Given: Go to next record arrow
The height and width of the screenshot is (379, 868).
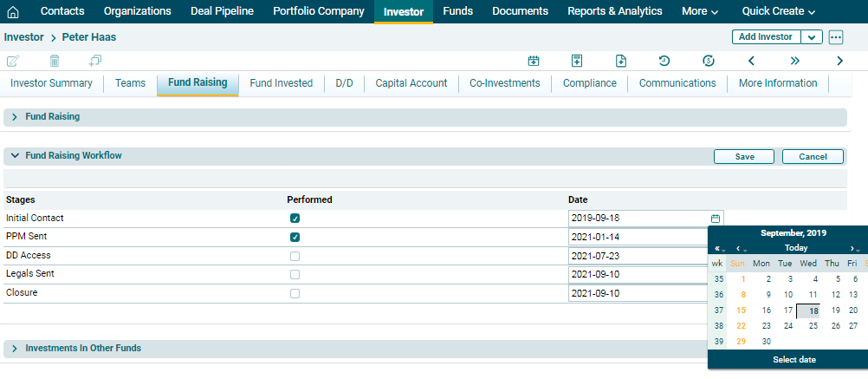Looking at the screenshot, I should coord(839,61).
